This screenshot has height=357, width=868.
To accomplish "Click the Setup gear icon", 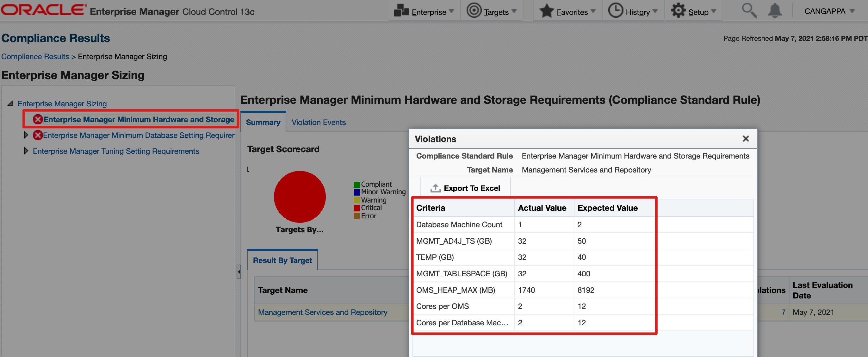I will click(678, 10).
